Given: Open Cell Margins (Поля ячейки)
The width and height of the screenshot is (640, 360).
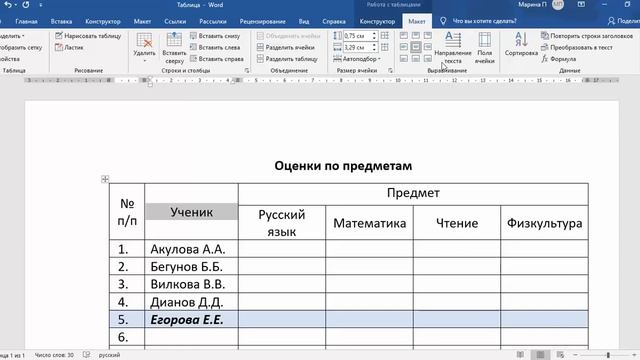Looking at the screenshot, I should pos(484,48).
